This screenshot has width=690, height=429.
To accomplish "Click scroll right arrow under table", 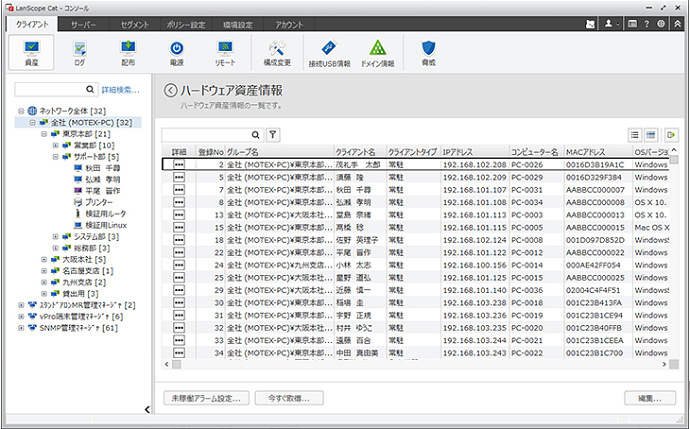I will pyautogui.click(x=664, y=364).
